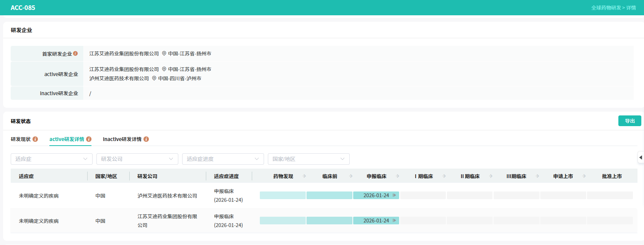Collapse side panel with the left arrow handle
644x245 pixels.
[x=641, y=157]
